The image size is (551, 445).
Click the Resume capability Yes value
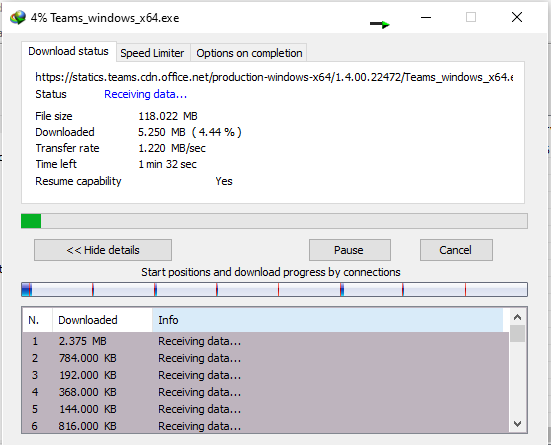tap(224, 181)
